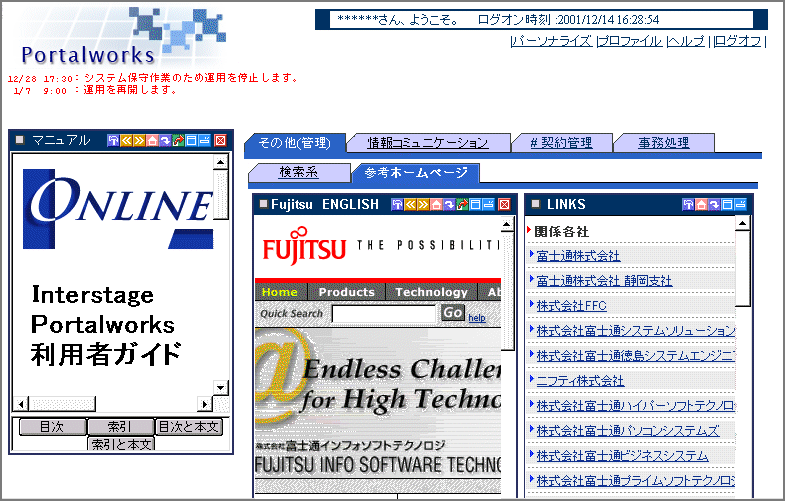Maximize the マニュアル panel

[191, 141]
